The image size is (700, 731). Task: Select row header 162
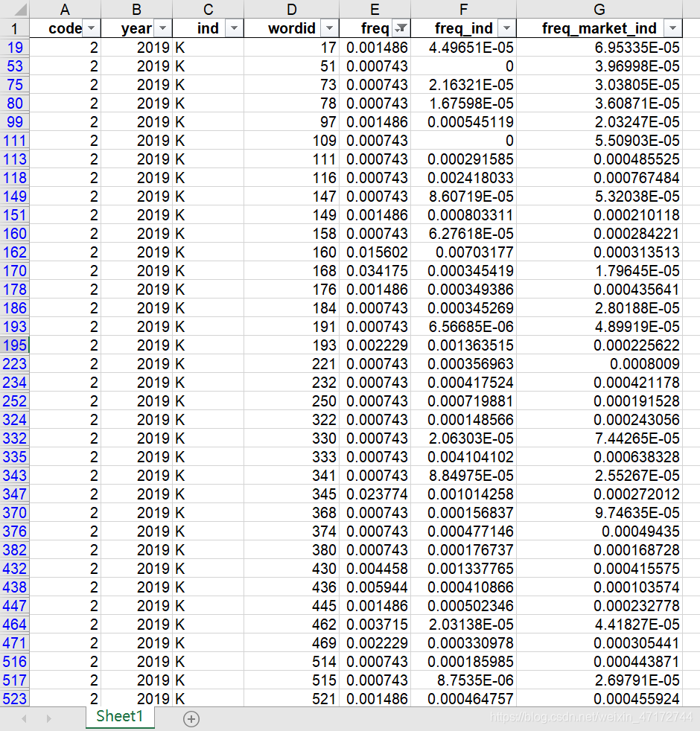coord(15,252)
